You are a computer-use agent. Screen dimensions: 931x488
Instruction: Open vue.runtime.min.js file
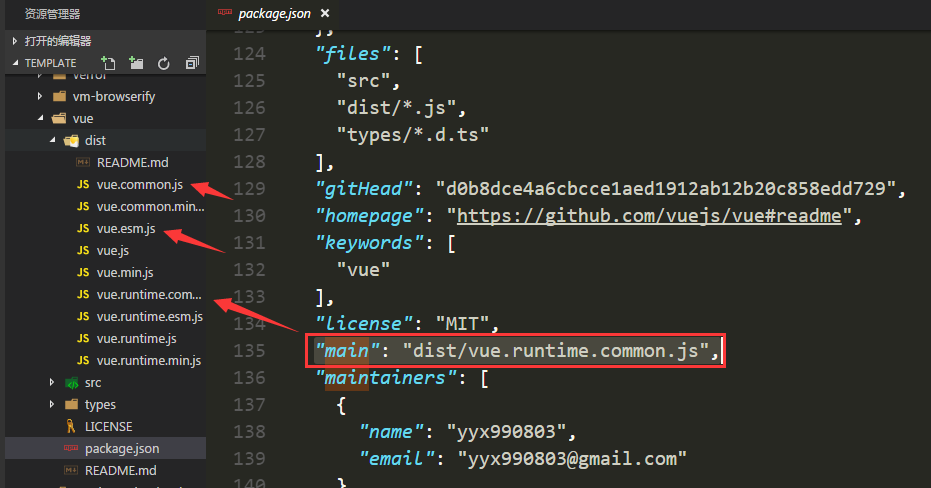[148, 360]
